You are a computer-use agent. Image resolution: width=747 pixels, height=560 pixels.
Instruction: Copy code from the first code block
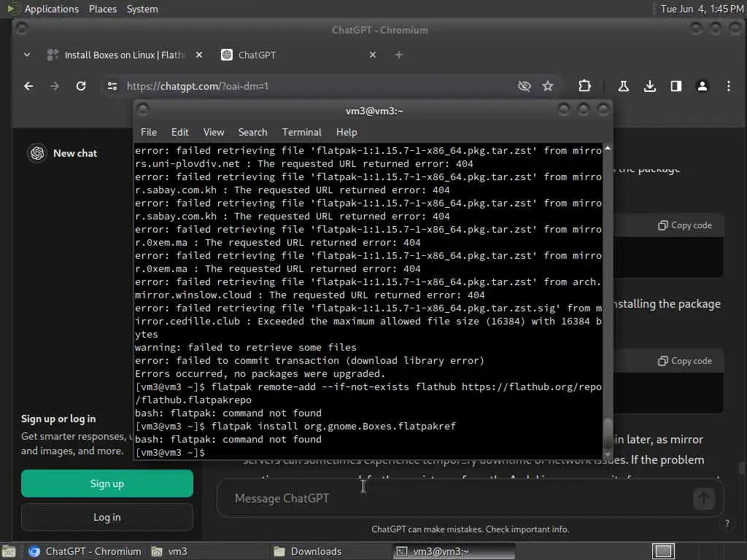[685, 225]
